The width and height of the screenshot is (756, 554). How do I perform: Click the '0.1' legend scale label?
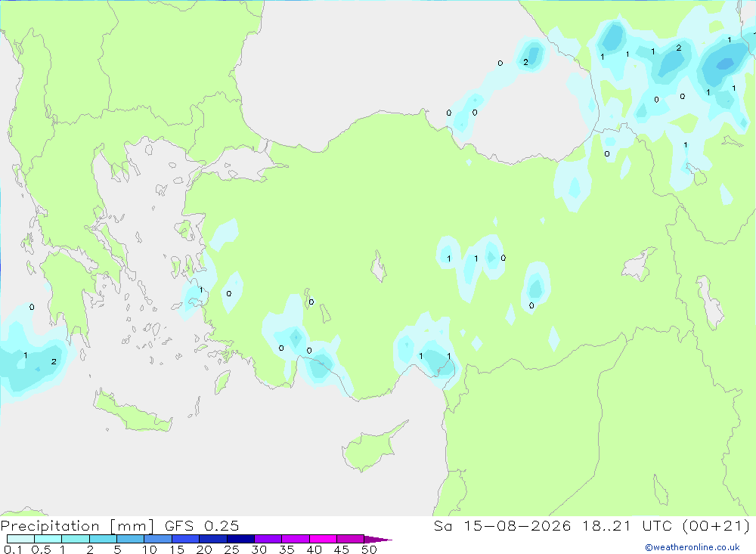[13, 549]
